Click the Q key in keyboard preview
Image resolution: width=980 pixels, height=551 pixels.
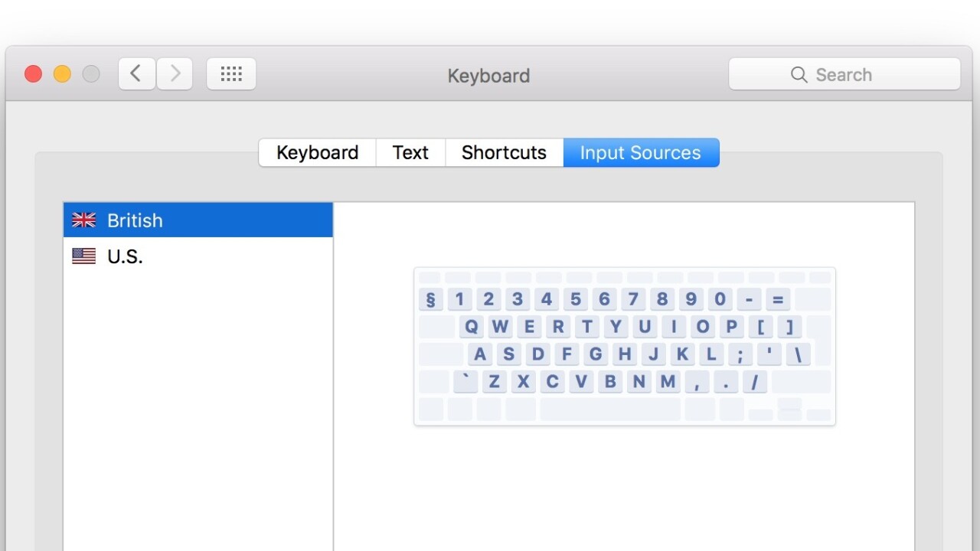click(x=472, y=328)
